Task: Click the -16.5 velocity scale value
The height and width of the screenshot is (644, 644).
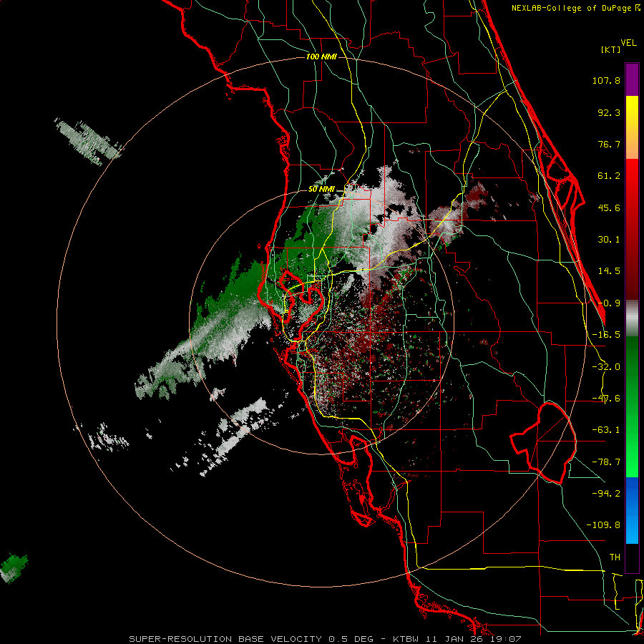Action: point(606,335)
